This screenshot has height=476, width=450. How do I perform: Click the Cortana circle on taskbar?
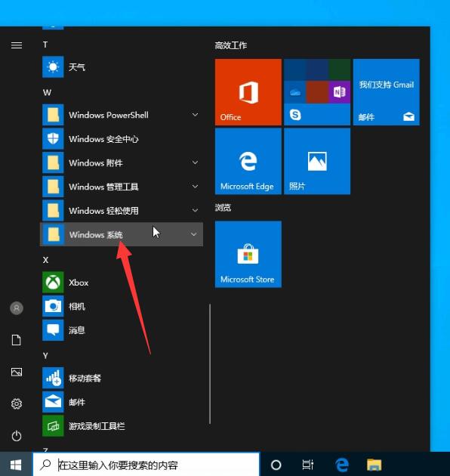(276, 465)
